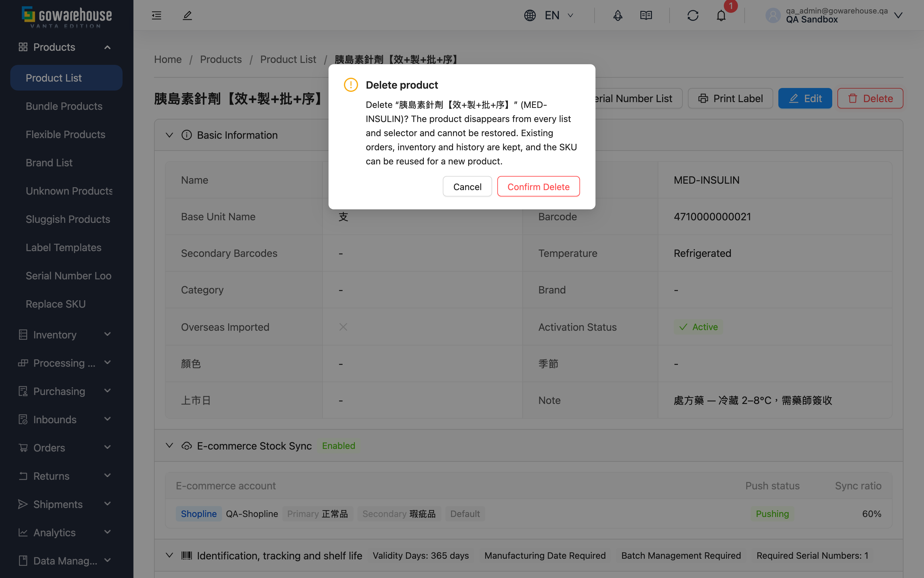Open Brand List in sidebar
The height and width of the screenshot is (578, 924).
(x=66, y=162)
